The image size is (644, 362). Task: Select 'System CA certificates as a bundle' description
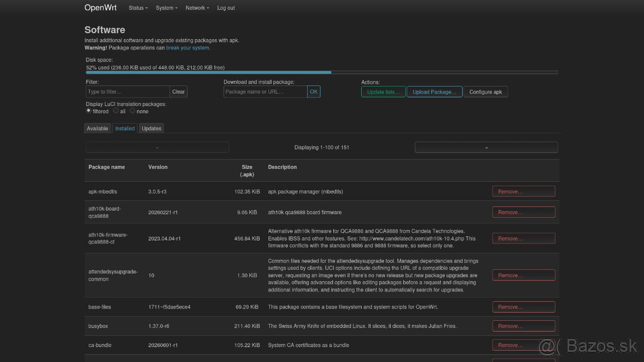tap(309, 345)
